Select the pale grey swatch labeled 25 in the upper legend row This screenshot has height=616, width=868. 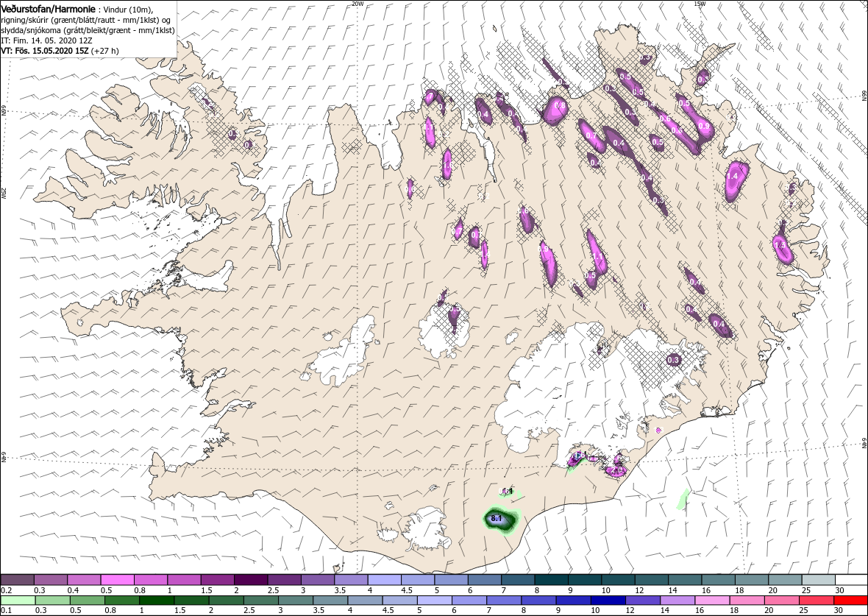pyautogui.click(x=818, y=579)
